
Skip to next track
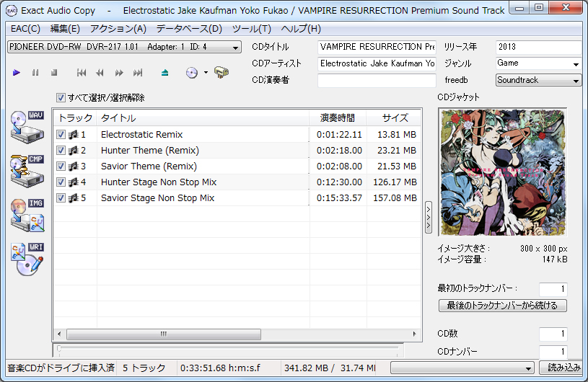pyautogui.click(x=138, y=73)
